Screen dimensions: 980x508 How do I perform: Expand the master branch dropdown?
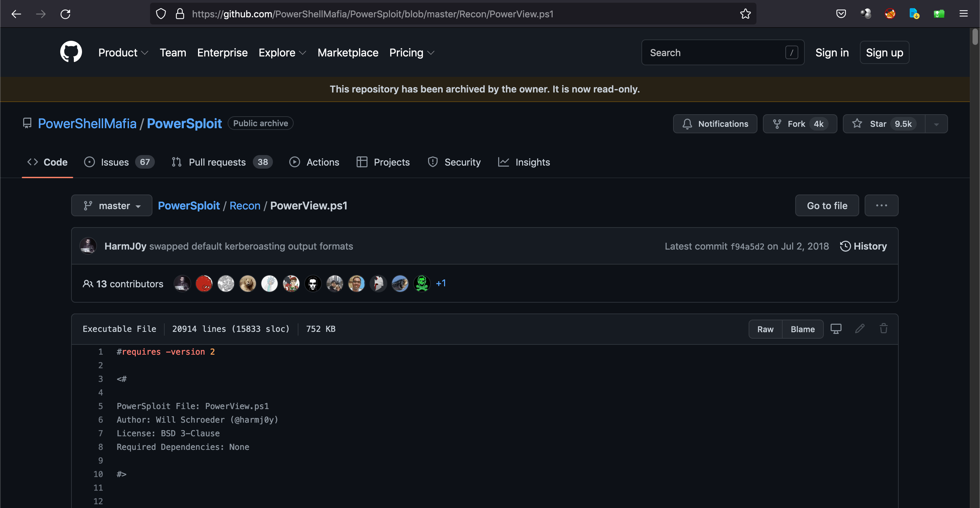pos(112,206)
